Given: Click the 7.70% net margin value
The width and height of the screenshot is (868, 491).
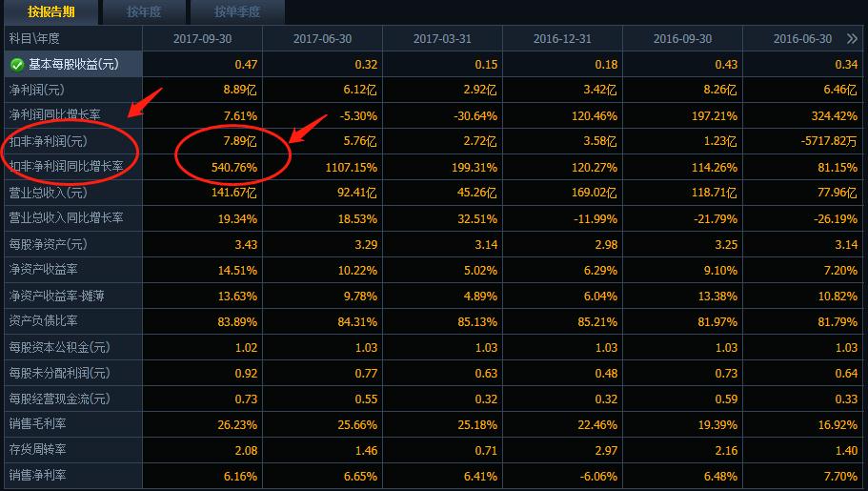Looking at the screenshot, I should pyautogui.click(x=840, y=477).
